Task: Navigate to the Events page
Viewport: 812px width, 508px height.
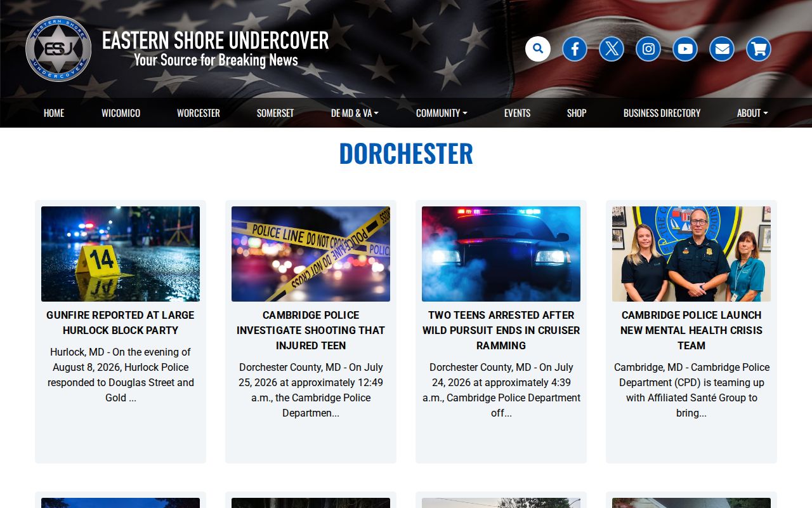Action: click(x=517, y=113)
